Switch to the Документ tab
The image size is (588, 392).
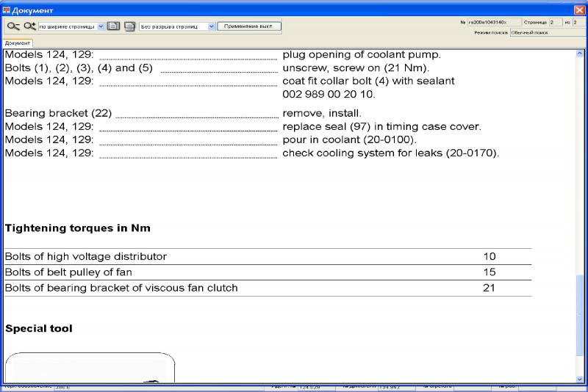(x=16, y=43)
